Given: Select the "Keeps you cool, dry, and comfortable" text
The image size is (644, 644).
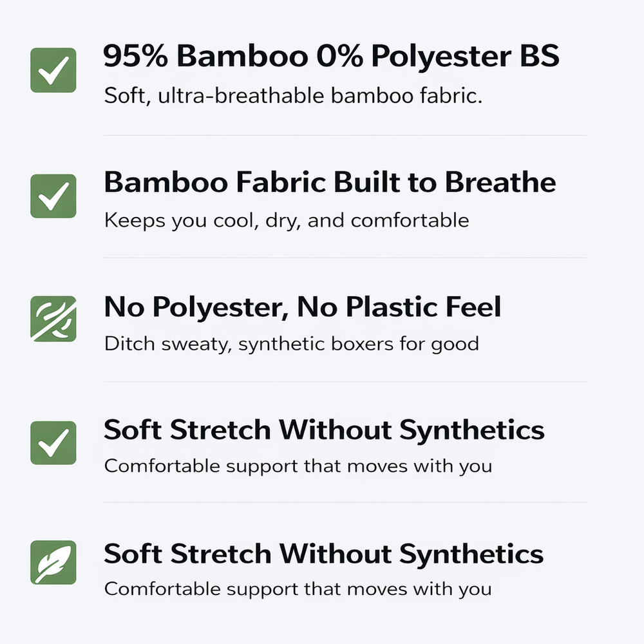Looking at the screenshot, I should pyautogui.click(x=287, y=221).
